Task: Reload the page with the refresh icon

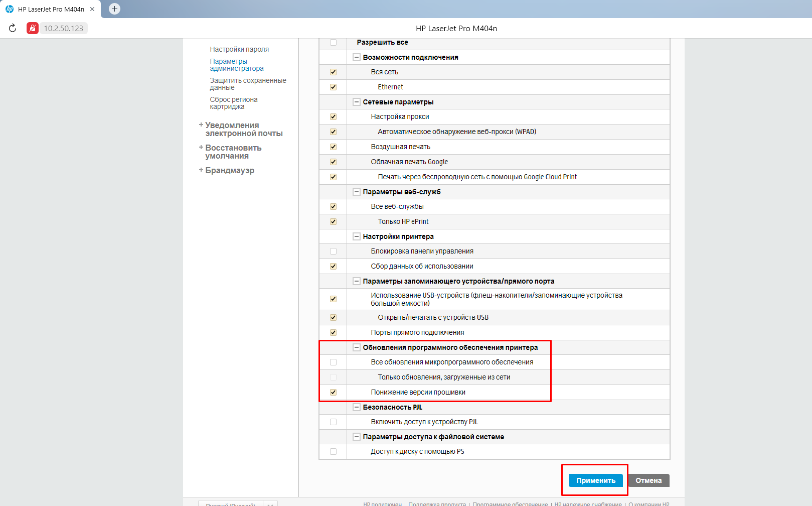Action: point(13,28)
